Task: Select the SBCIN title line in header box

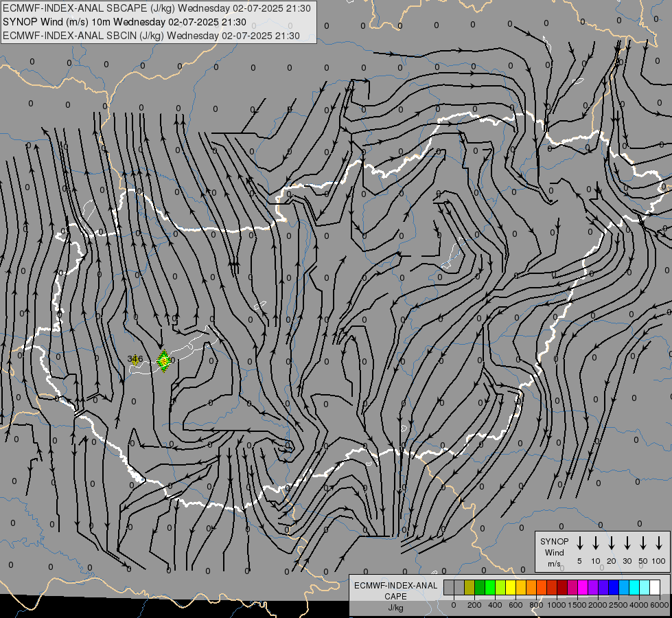Action: point(151,36)
